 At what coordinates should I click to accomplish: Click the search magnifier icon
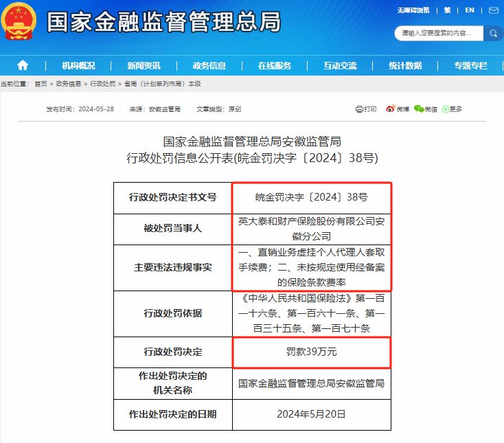click(x=492, y=33)
